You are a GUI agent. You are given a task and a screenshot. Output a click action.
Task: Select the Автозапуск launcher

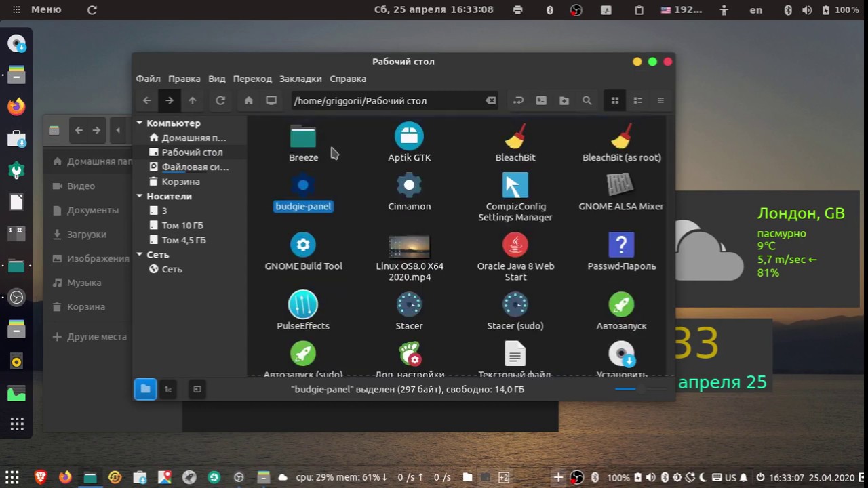coord(621,311)
